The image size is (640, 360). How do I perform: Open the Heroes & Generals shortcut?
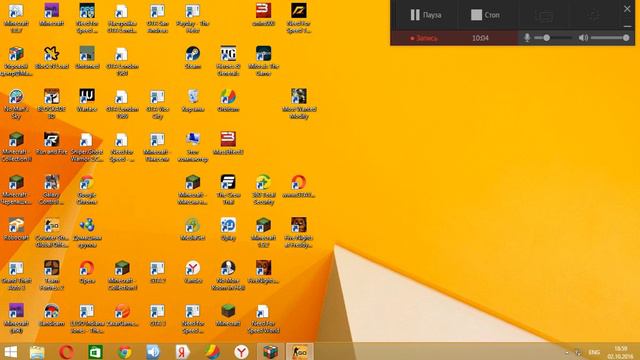[x=228, y=61]
